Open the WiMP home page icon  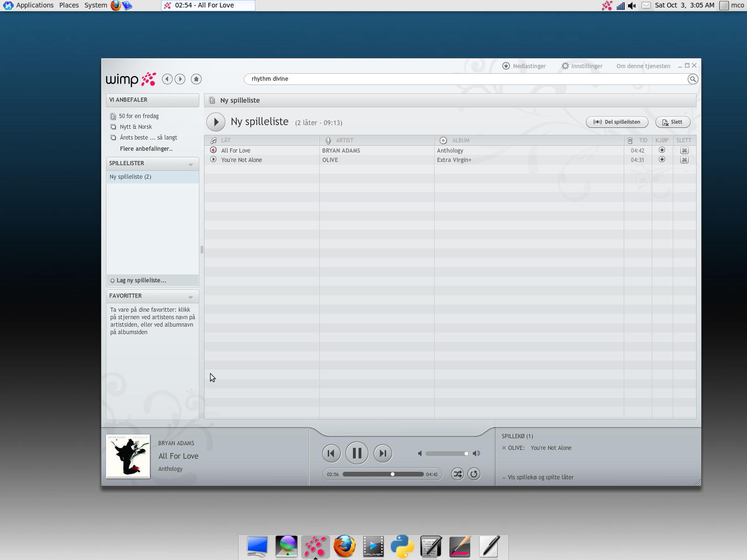[197, 79]
